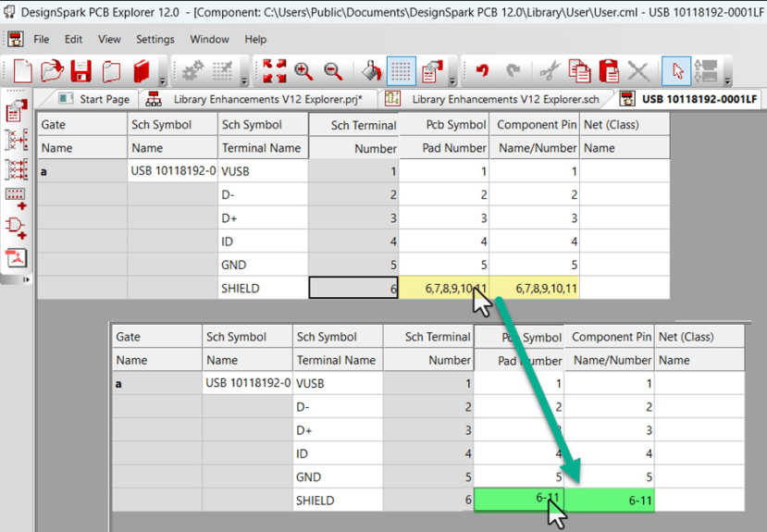Click Component Pin Name/Number header in upper table
This screenshot has width=767, height=532.
pos(535,136)
